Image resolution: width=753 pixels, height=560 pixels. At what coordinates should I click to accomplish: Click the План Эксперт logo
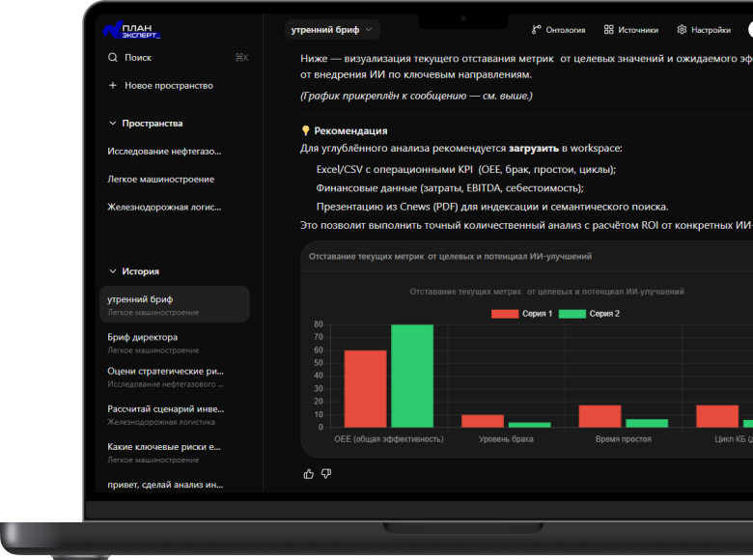(131, 30)
